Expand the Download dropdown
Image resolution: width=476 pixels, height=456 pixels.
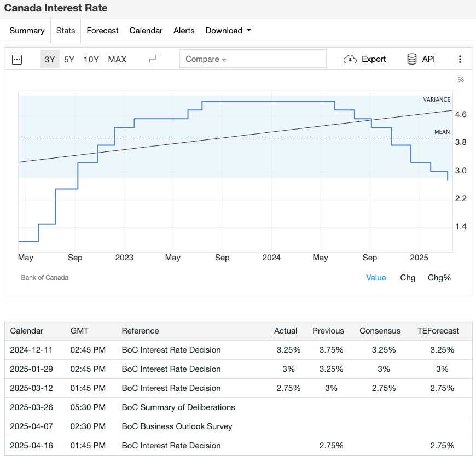point(228,31)
